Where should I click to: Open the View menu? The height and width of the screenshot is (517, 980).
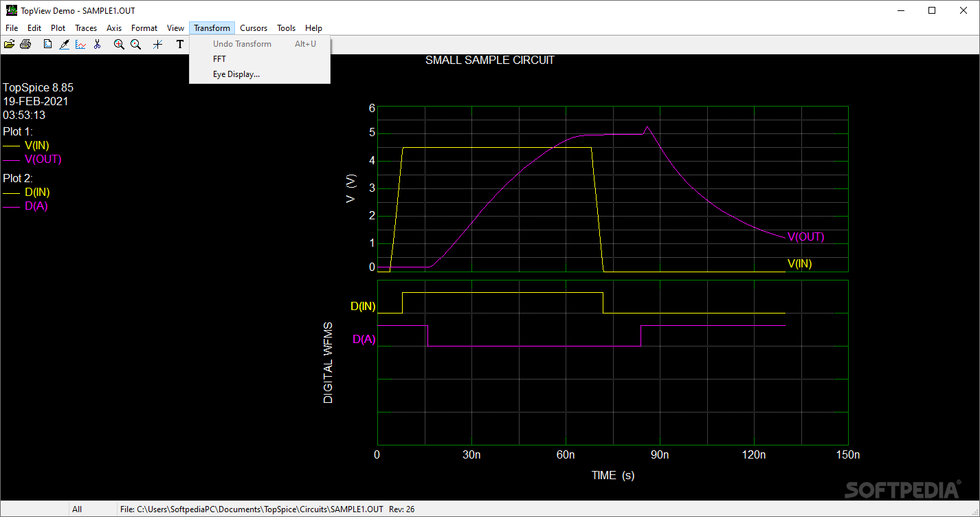tap(175, 28)
